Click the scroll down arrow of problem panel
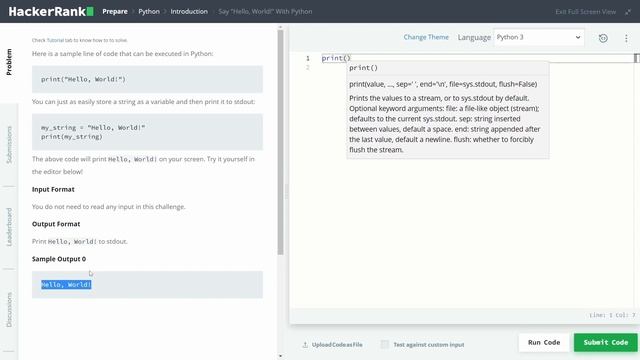 [x=280, y=356]
